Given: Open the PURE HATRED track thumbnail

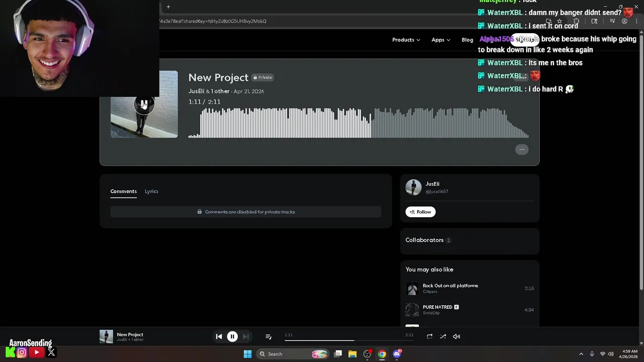Looking at the screenshot, I should [x=412, y=310].
